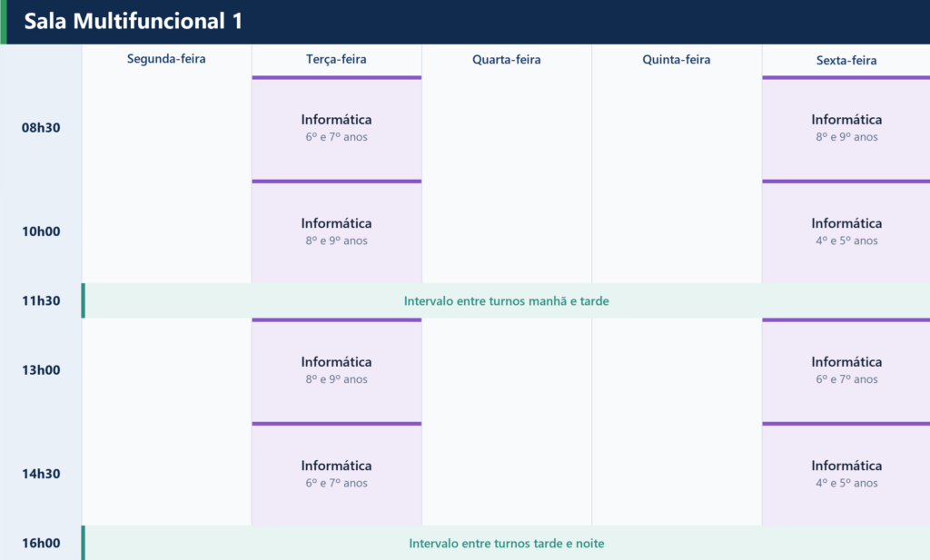Select the Quinta-feira column header
This screenshot has height=560, width=930.
676,59
